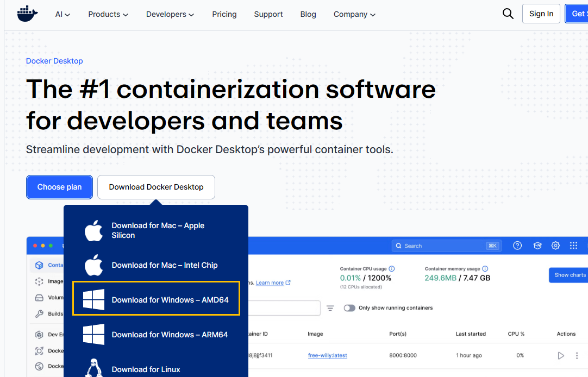Expand the Products dropdown menu
Screen dimensions: 588x377
(108, 14)
